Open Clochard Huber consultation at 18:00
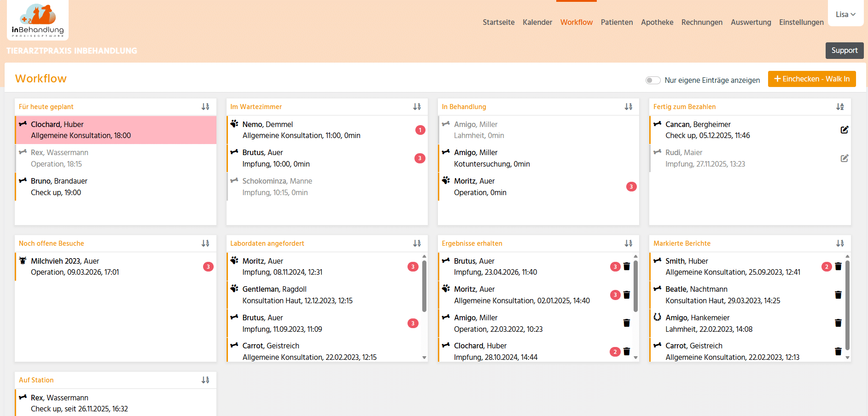The image size is (868, 416). coord(116,130)
